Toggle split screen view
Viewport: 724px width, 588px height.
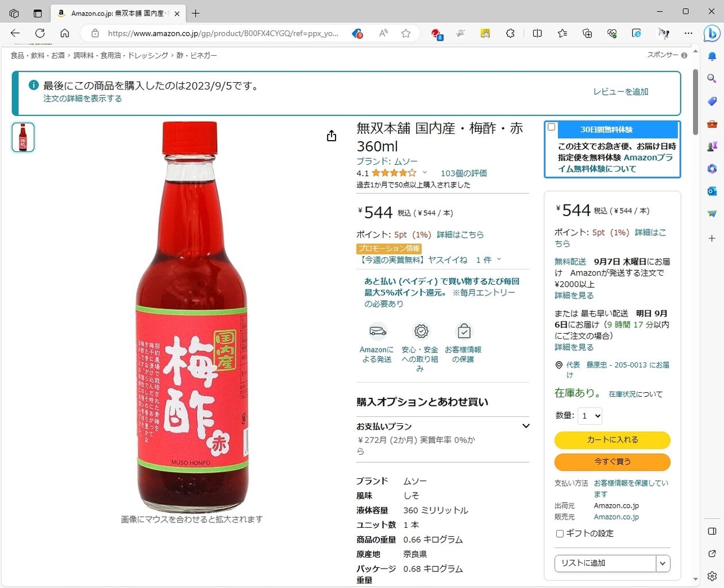537,33
